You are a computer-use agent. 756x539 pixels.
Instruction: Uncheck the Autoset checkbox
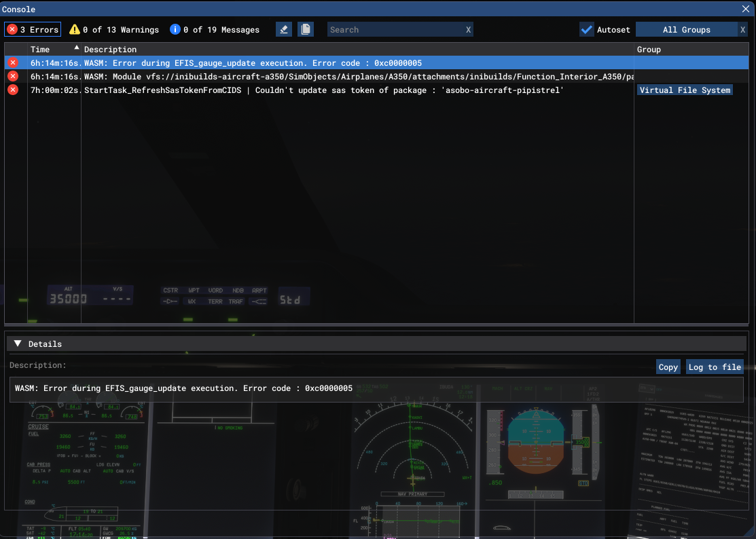tap(587, 29)
